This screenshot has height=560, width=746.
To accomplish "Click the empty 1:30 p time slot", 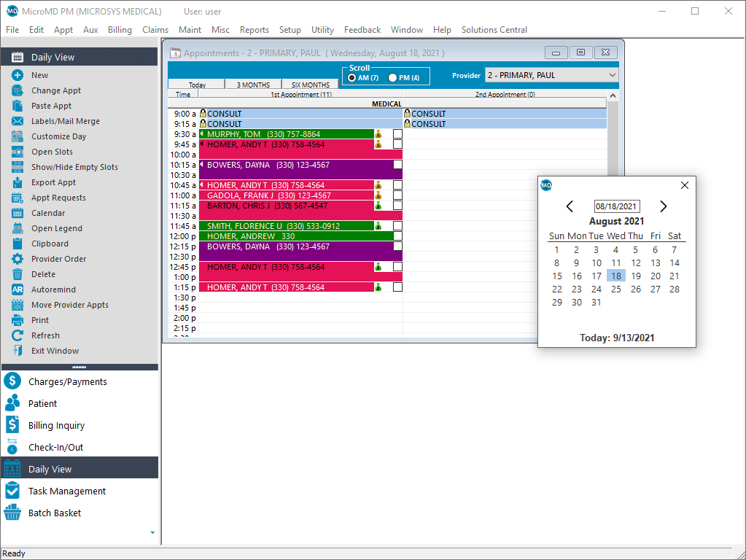I will click(300, 297).
